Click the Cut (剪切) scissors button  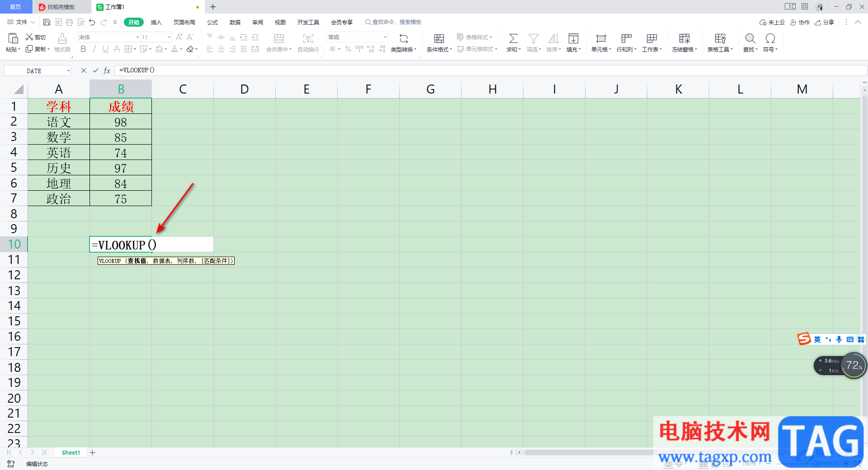click(x=36, y=37)
